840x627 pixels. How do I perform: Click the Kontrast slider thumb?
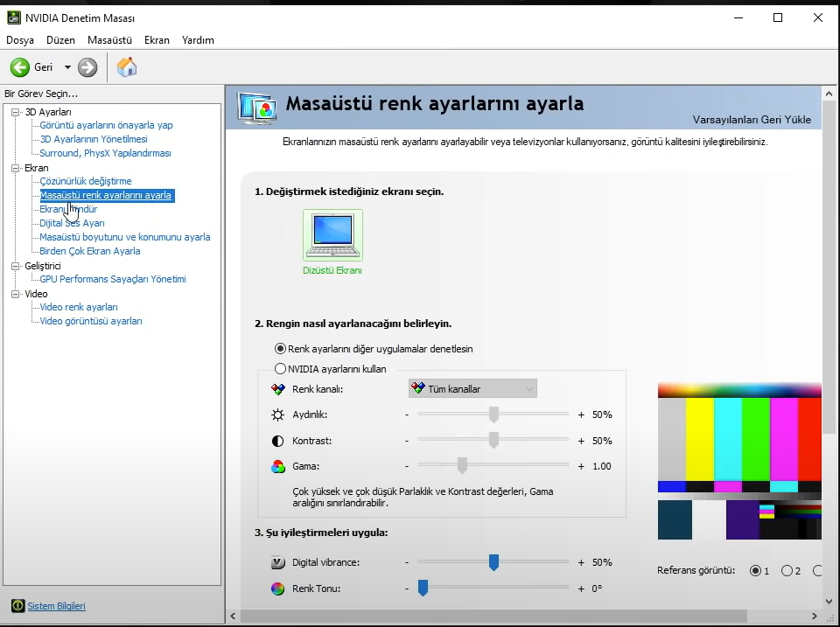[x=493, y=441]
